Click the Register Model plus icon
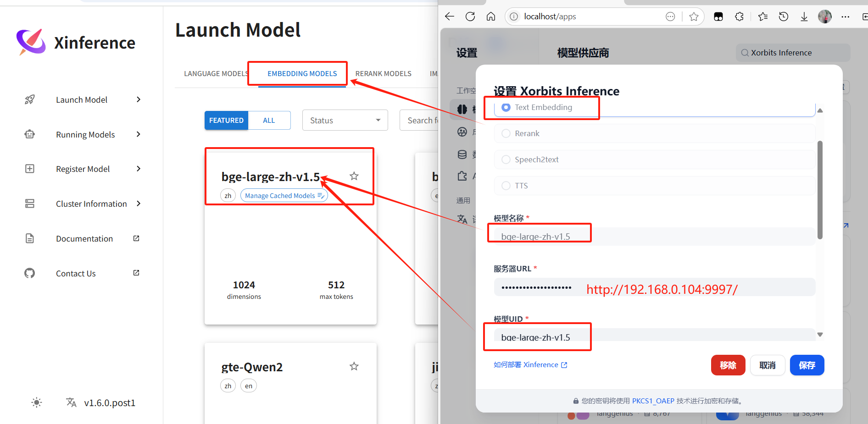This screenshot has width=868, height=424. pyautogui.click(x=30, y=169)
